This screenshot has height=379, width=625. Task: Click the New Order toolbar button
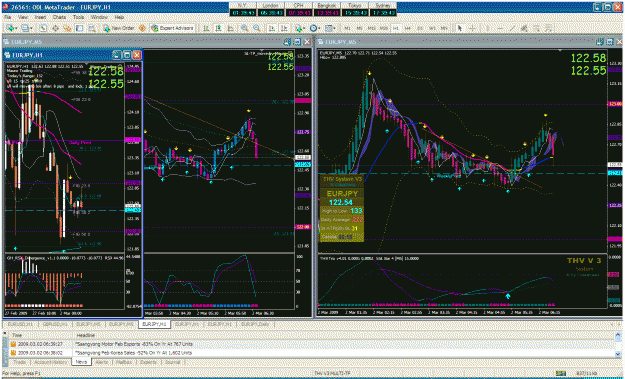[x=118, y=28]
